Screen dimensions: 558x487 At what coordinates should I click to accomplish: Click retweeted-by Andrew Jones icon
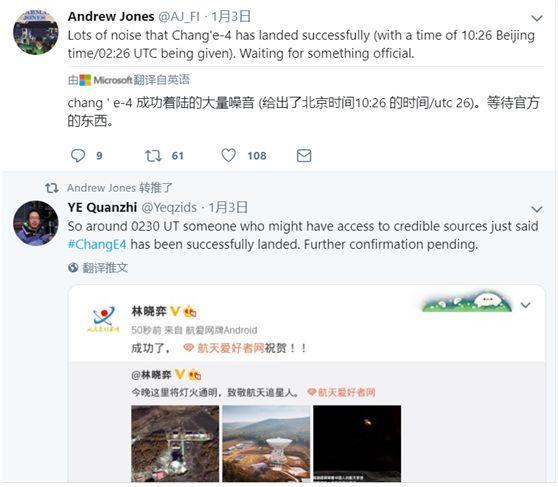(52, 188)
